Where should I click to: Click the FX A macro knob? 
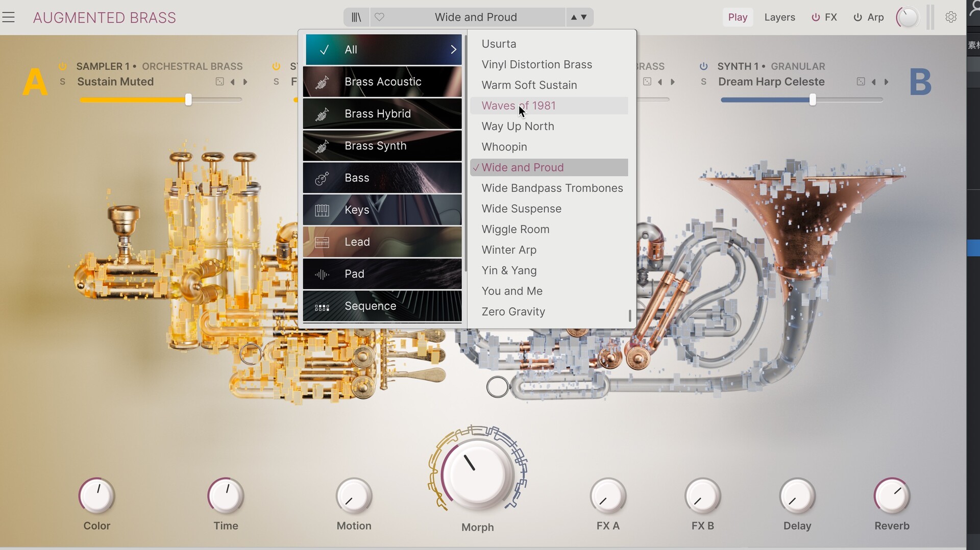tap(608, 495)
